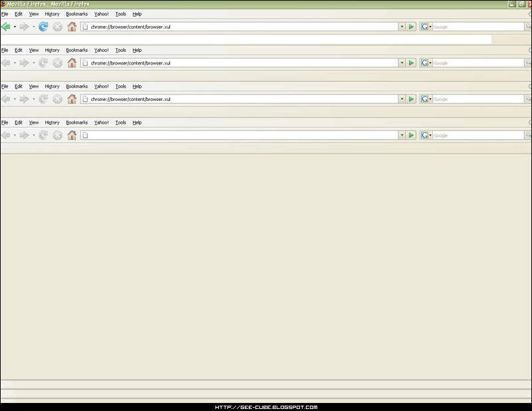Image resolution: width=532 pixels, height=411 pixels.
Task: Expand the address bar dropdown in the top toolbar
Action: (x=402, y=27)
